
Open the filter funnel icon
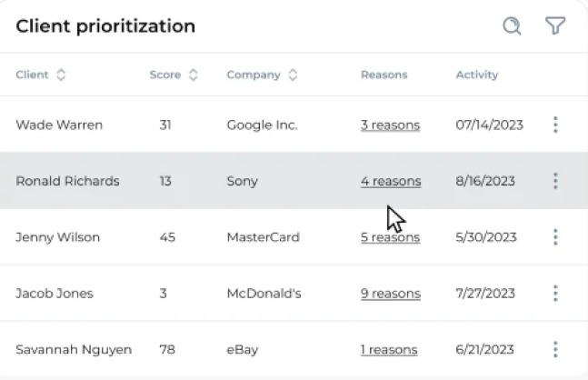(x=555, y=25)
